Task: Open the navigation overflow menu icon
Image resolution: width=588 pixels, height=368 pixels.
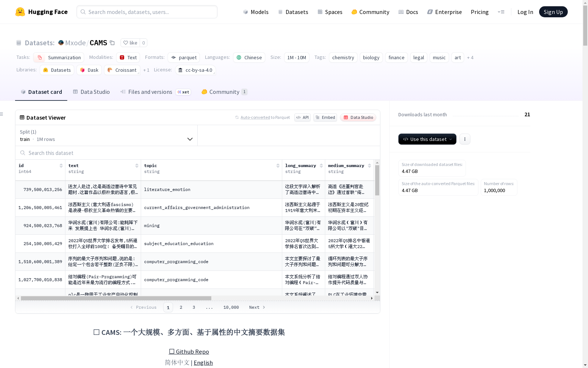Action: (501, 12)
